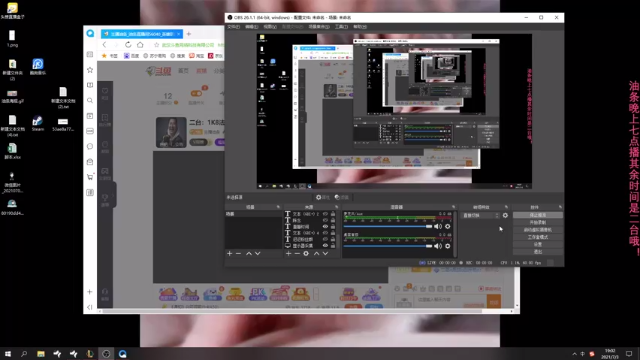Lock the 直播时间 source
The width and height of the screenshot is (640, 360).
(x=333, y=227)
